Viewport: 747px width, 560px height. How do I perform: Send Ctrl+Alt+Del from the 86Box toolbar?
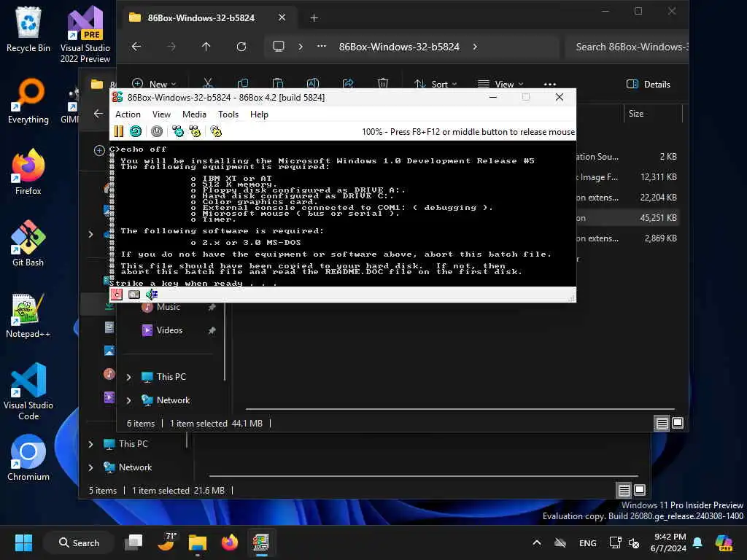(x=178, y=131)
